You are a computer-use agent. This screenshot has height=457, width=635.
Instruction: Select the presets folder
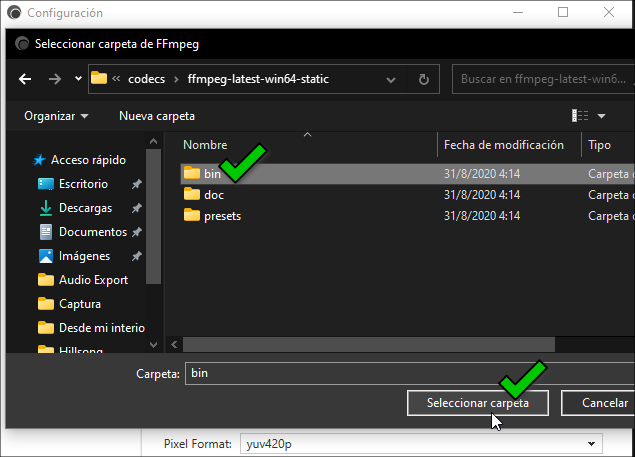(x=222, y=216)
